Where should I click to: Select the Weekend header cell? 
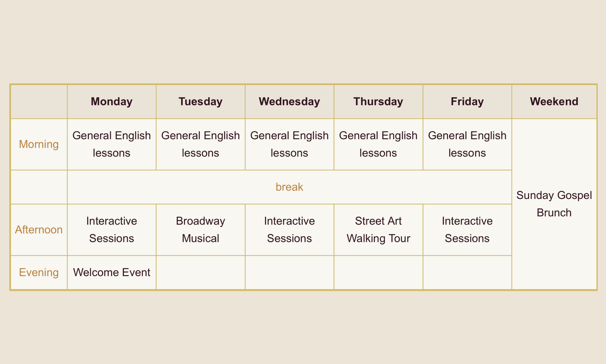pyautogui.click(x=554, y=101)
